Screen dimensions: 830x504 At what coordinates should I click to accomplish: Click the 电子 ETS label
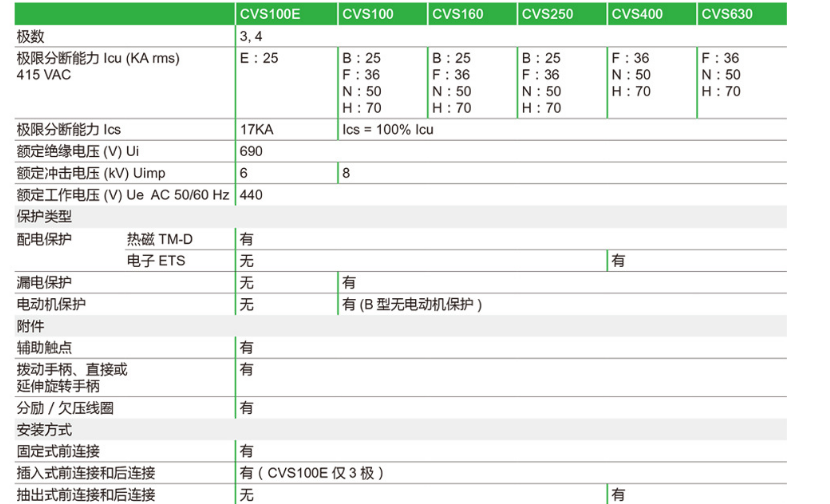[x=156, y=261]
